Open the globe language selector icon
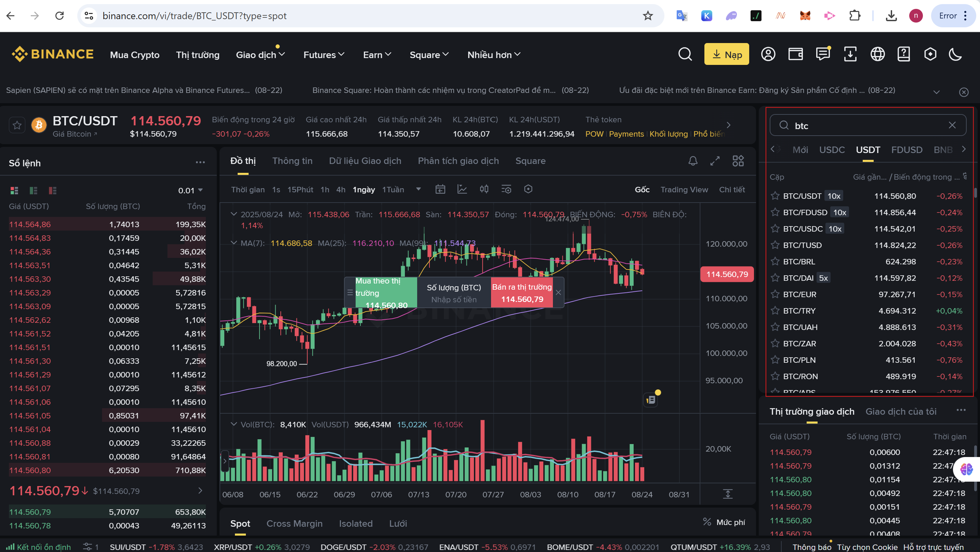This screenshot has width=980, height=552. (877, 54)
